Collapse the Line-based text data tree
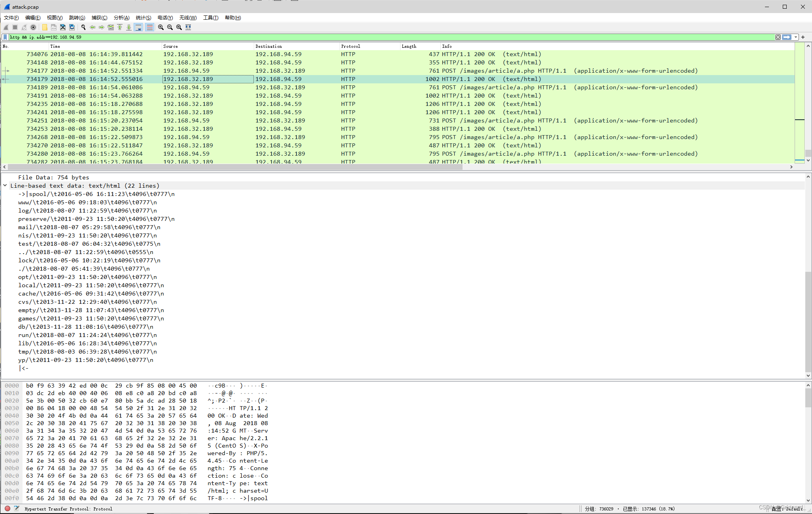The image size is (812, 514). click(x=5, y=186)
